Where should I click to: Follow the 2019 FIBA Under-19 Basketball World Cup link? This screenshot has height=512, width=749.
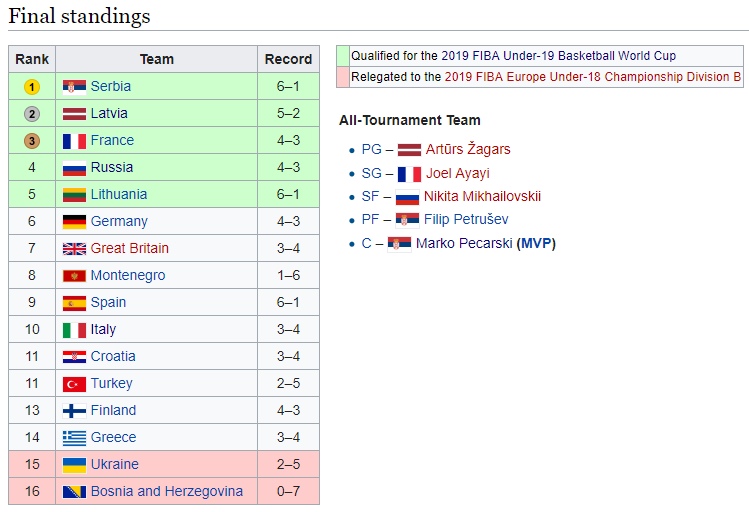coord(572,56)
